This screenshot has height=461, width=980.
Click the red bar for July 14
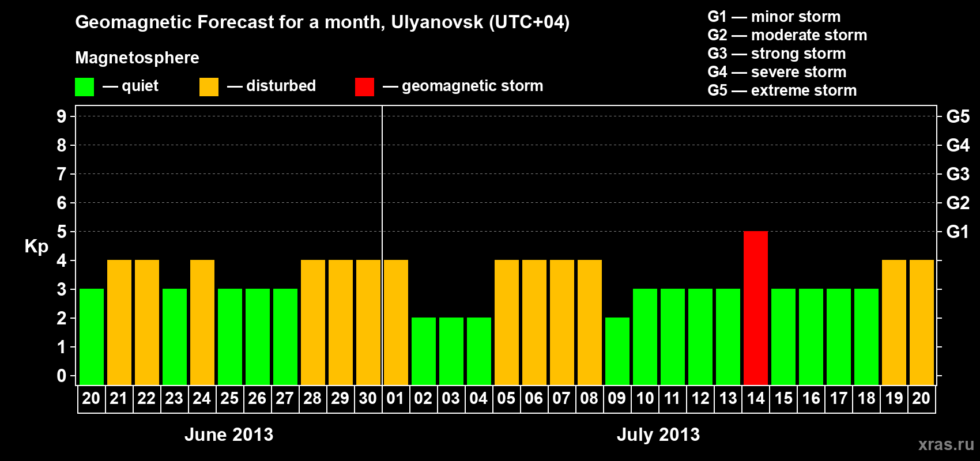[x=756, y=308]
